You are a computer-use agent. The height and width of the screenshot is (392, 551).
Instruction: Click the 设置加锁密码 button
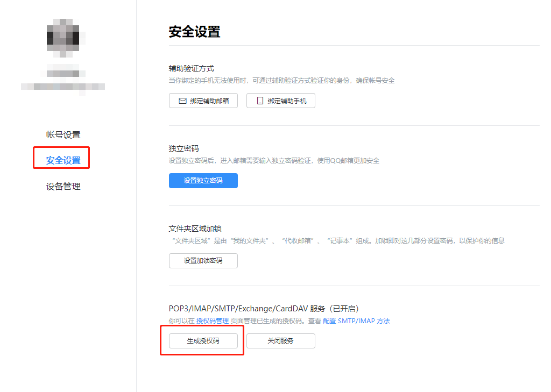203,261
